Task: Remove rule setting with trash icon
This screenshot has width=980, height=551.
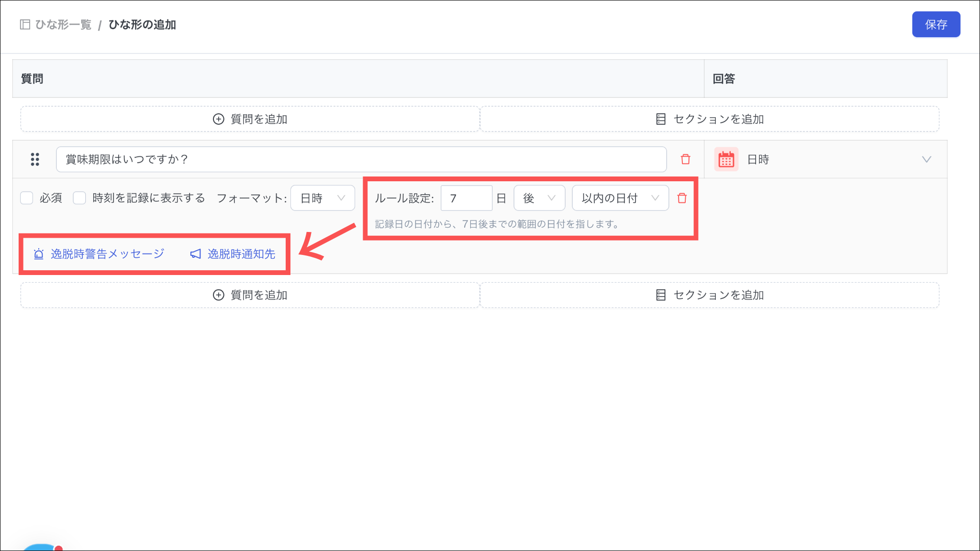Action: (682, 198)
